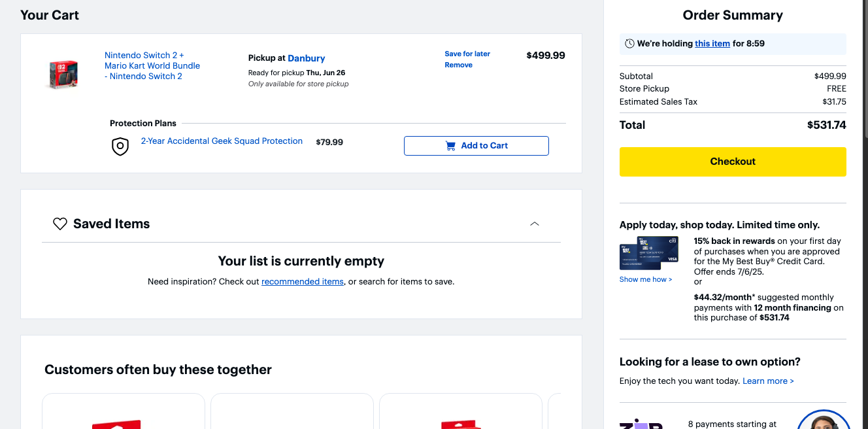This screenshot has width=868, height=429.
Task: Add Geek Squad Protection to cart
Action: (x=476, y=146)
